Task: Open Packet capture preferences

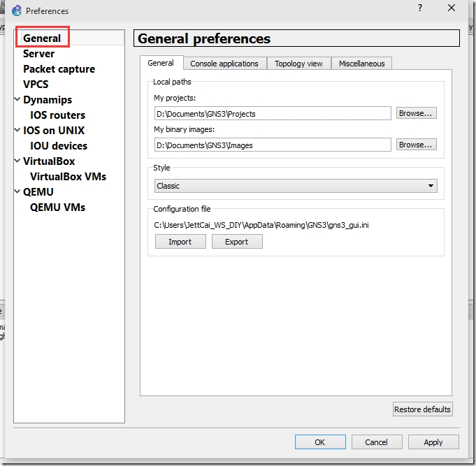Action: tap(59, 69)
